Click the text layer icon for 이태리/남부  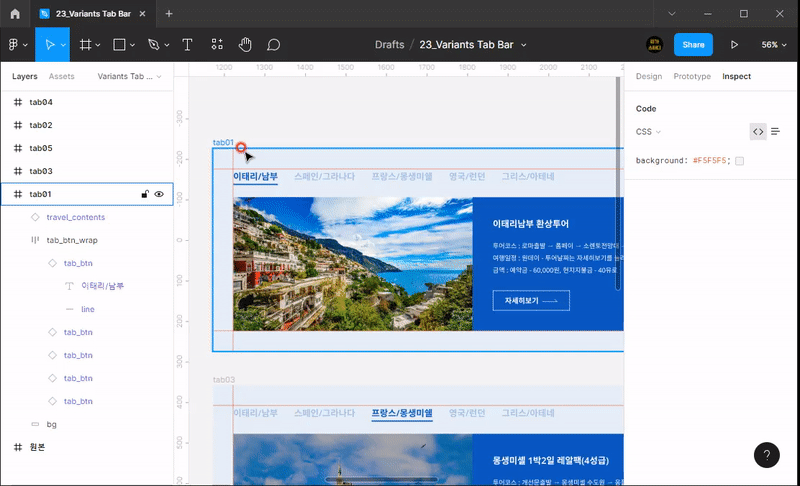coord(69,286)
